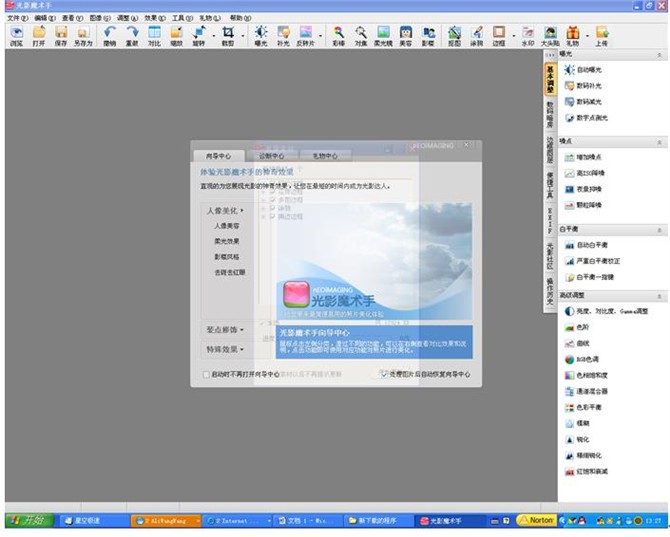The width and height of the screenshot is (670, 537).
Task: Click the 保存 save icon
Action: click(61, 36)
